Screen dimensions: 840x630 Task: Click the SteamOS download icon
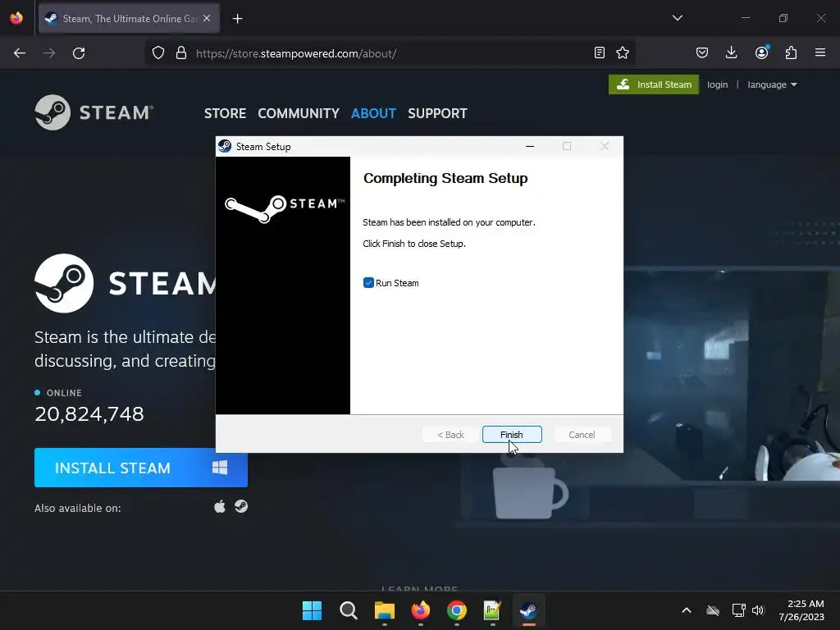(241, 506)
